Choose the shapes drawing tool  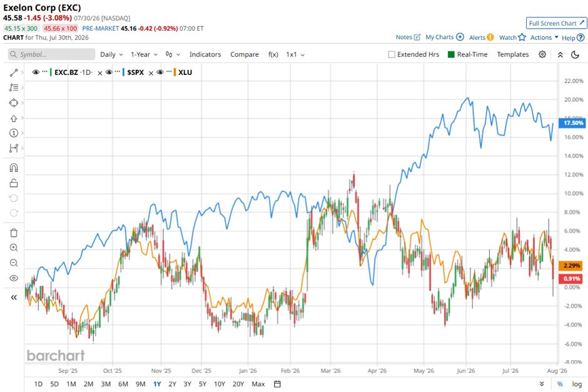[x=14, y=103]
